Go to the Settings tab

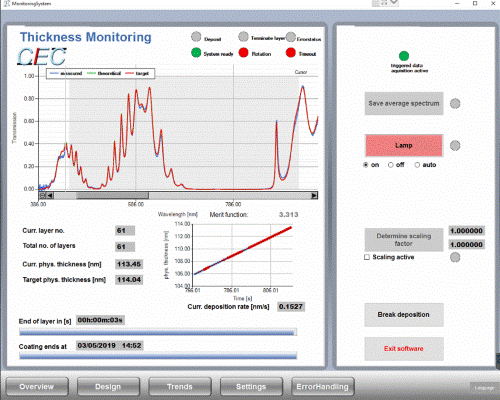(x=251, y=387)
